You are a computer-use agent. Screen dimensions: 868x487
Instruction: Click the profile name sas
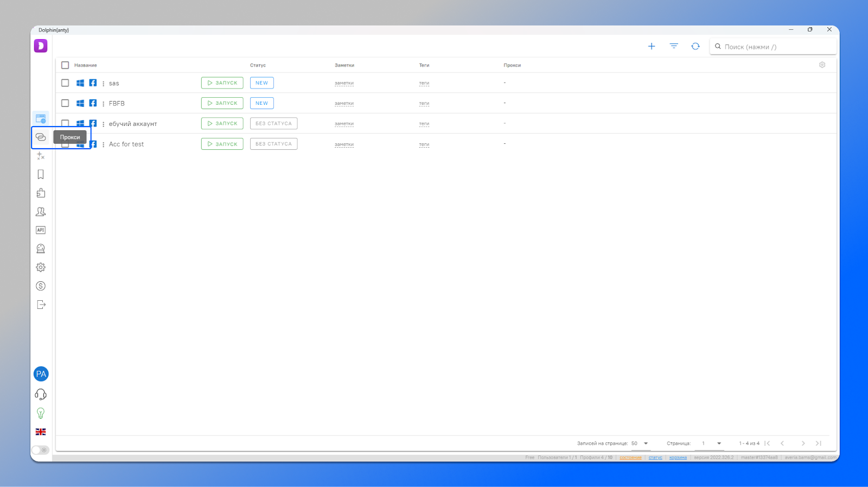point(114,83)
